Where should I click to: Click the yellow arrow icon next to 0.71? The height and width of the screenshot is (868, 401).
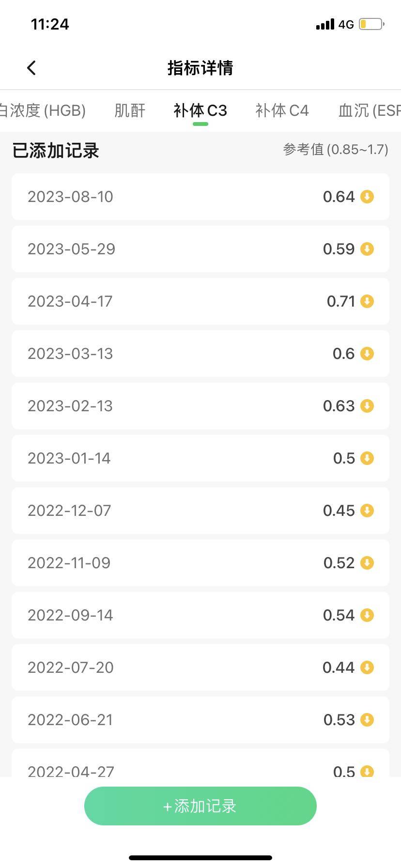click(367, 301)
